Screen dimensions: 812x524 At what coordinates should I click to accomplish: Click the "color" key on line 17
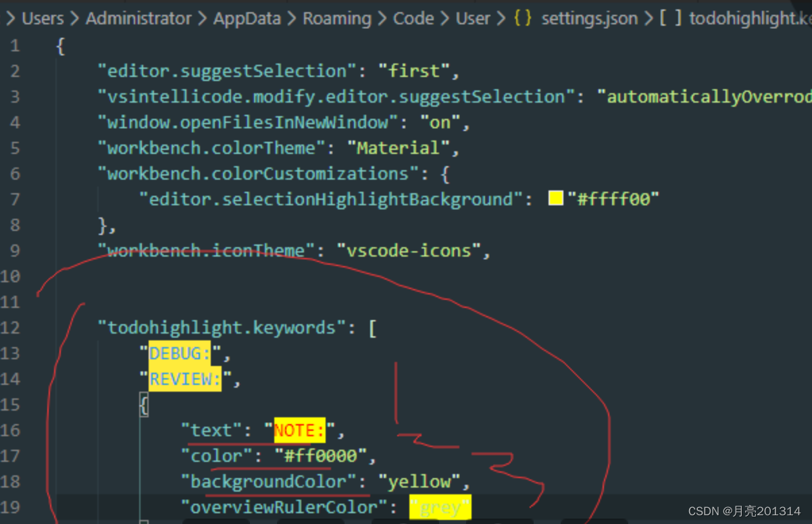coord(217,456)
